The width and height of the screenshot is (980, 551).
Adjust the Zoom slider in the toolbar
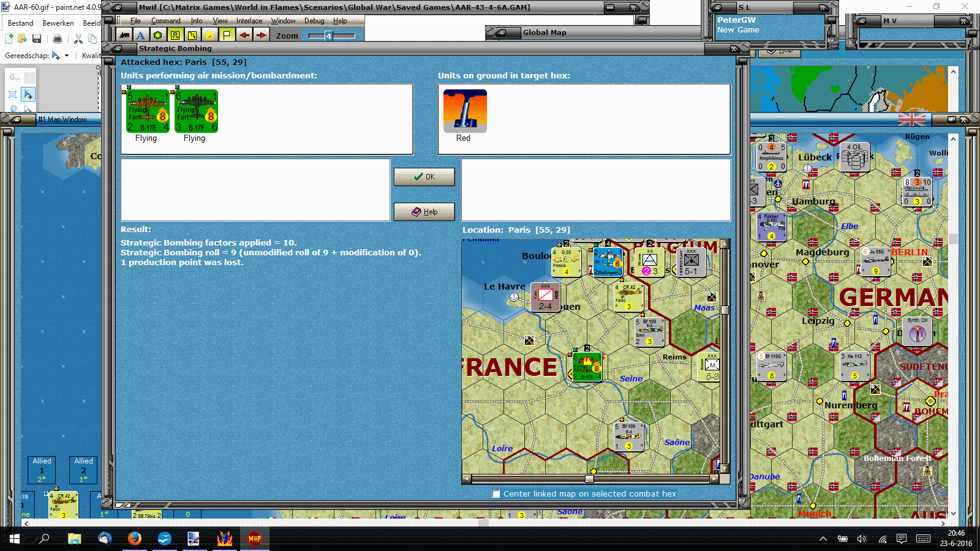[x=331, y=36]
